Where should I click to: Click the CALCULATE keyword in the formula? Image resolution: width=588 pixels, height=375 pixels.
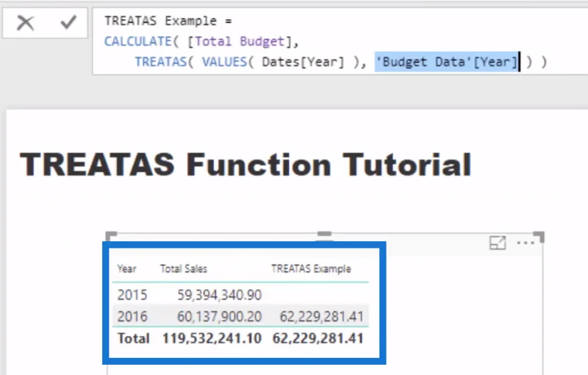tap(137, 41)
